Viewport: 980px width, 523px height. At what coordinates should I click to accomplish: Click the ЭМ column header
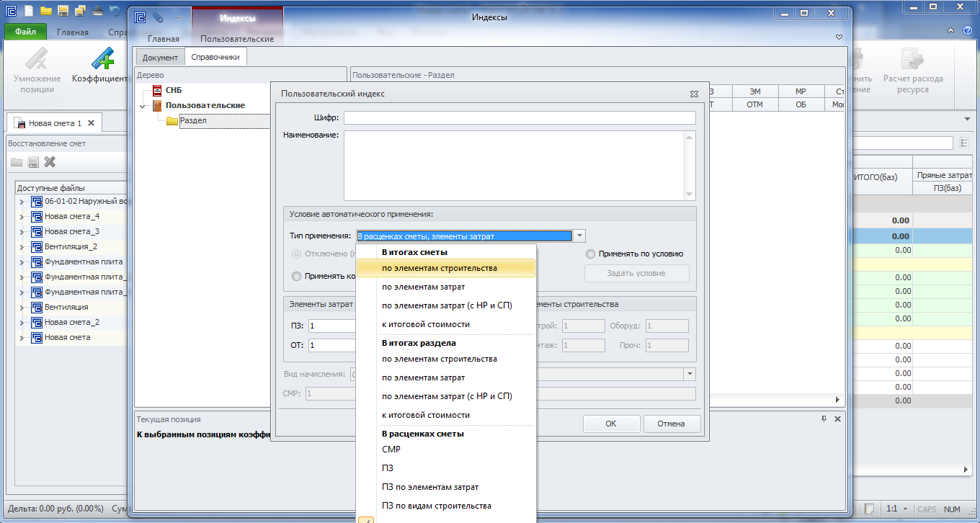755,91
